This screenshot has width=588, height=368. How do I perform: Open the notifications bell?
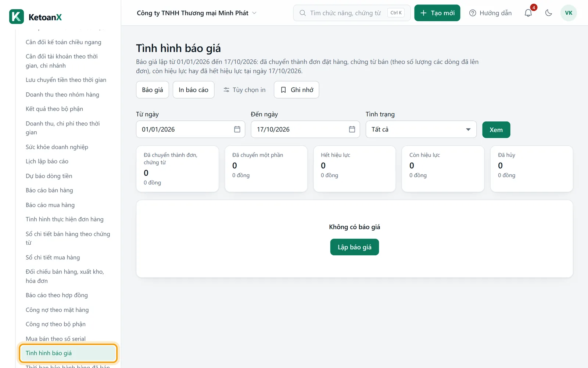[528, 13]
